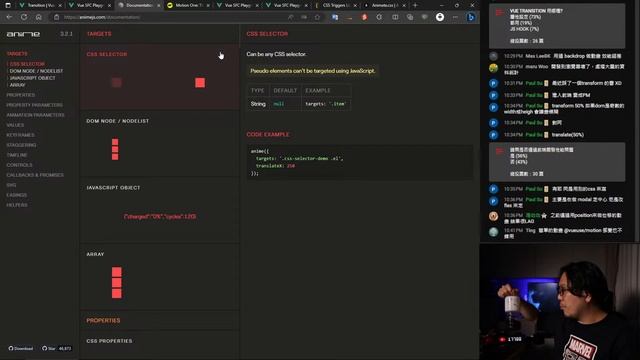The image size is (640, 360).
Task: Expand Keyframes section in sidebar
Action: tap(20, 135)
